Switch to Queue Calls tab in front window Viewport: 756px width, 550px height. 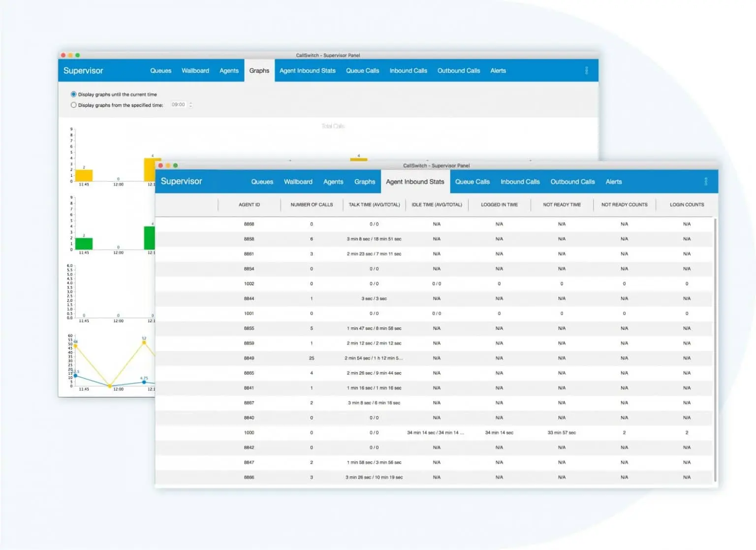(472, 182)
